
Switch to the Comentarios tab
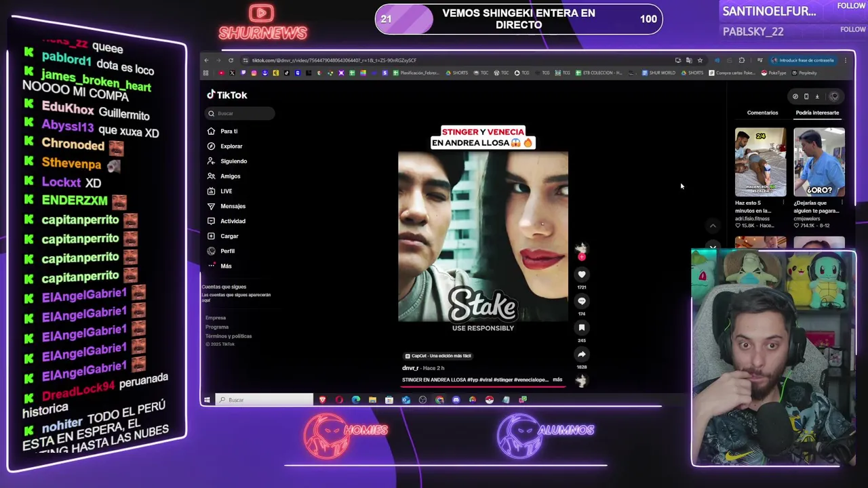pyautogui.click(x=762, y=113)
